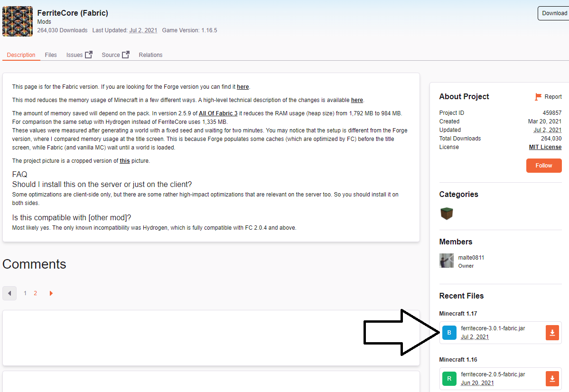The width and height of the screenshot is (569, 392).
Task: Open ferritecore-3.0.1-fabric.jar file link
Action: click(x=493, y=328)
